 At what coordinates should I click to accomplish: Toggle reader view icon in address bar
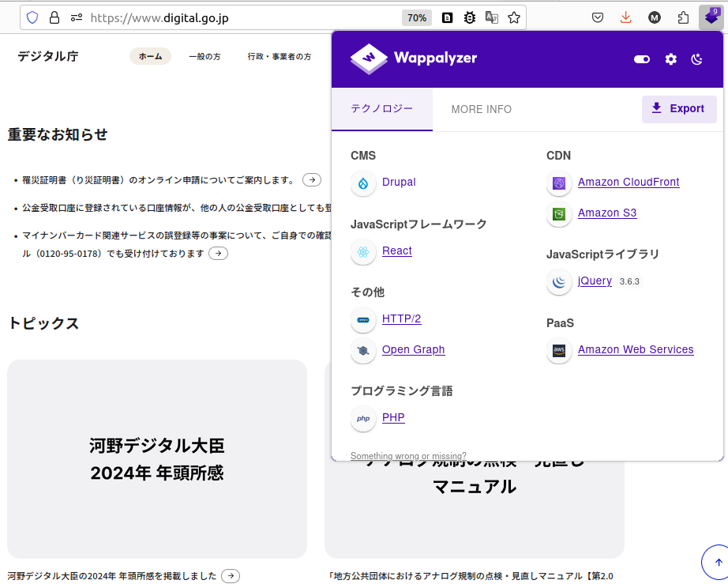click(x=447, y=17)
